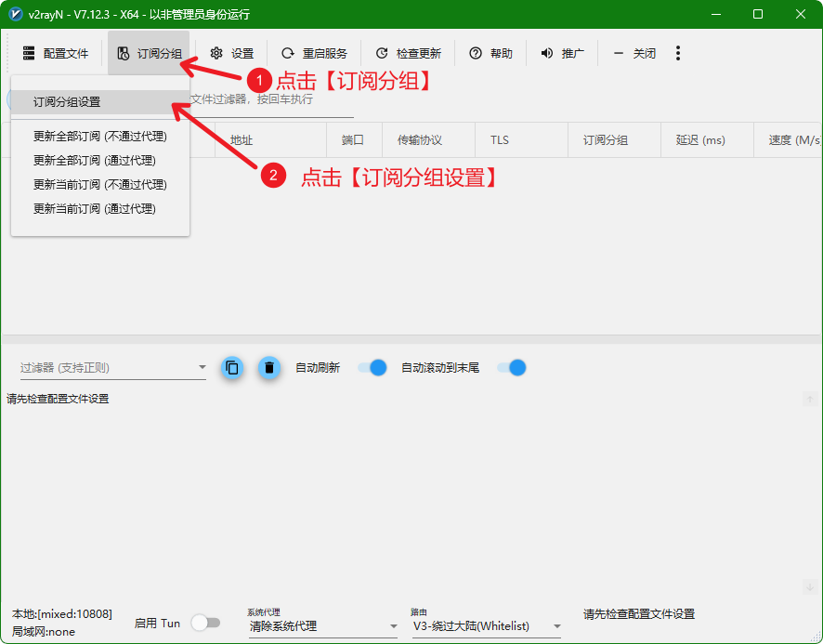Screen dimensions: 823x644
Task: Clear log with the trash icon button
Action: coord(269,368)
